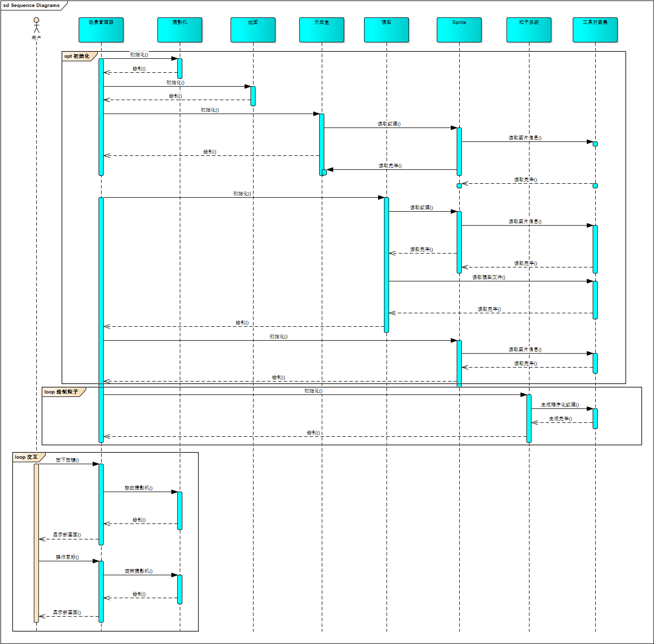
Task: Select the 模型 lifeline box
Action: [x=387, y=30]
